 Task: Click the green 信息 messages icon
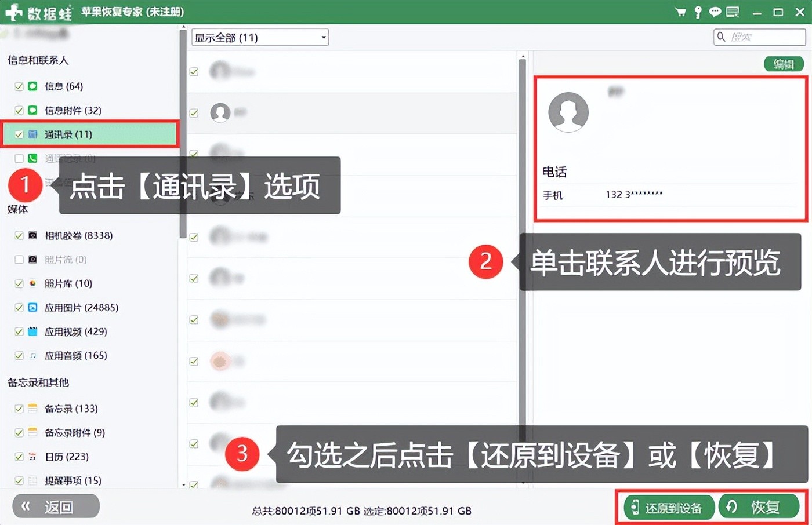(33, 86)
